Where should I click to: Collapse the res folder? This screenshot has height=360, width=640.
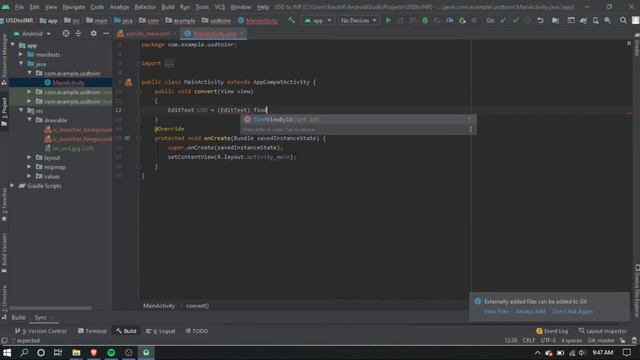21,111
